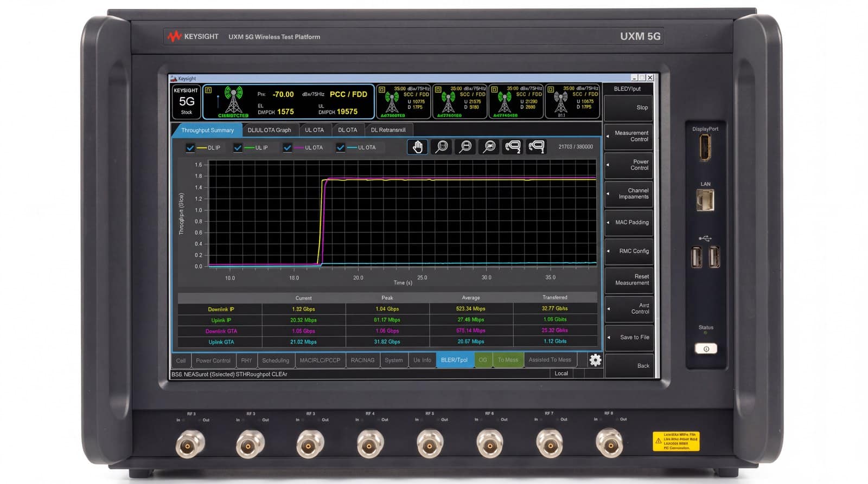The image size is (868, 484).
Task: Toggle the magenta UL OTA trace checkbox
Action: pyautogui.click(x=288, y=147)
